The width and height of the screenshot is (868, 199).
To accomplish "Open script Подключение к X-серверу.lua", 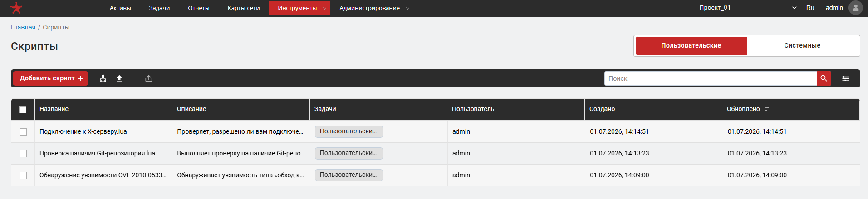I will (x=83, y=131).
